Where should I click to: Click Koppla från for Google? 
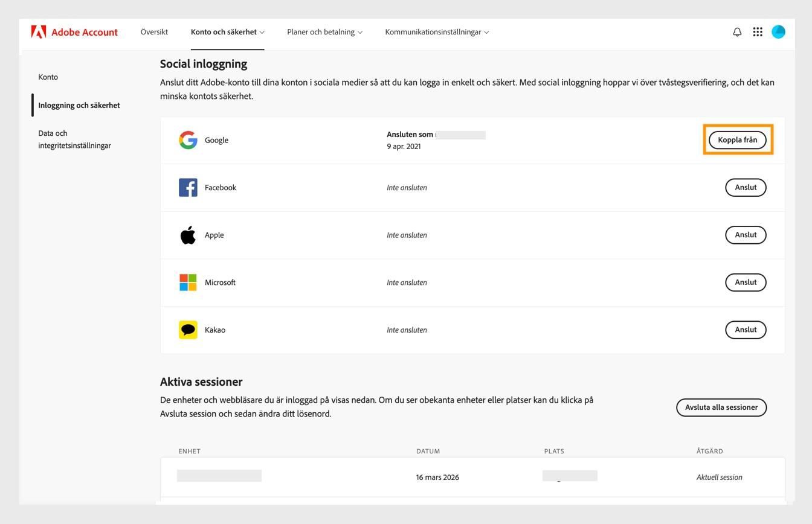pos(737,139)
